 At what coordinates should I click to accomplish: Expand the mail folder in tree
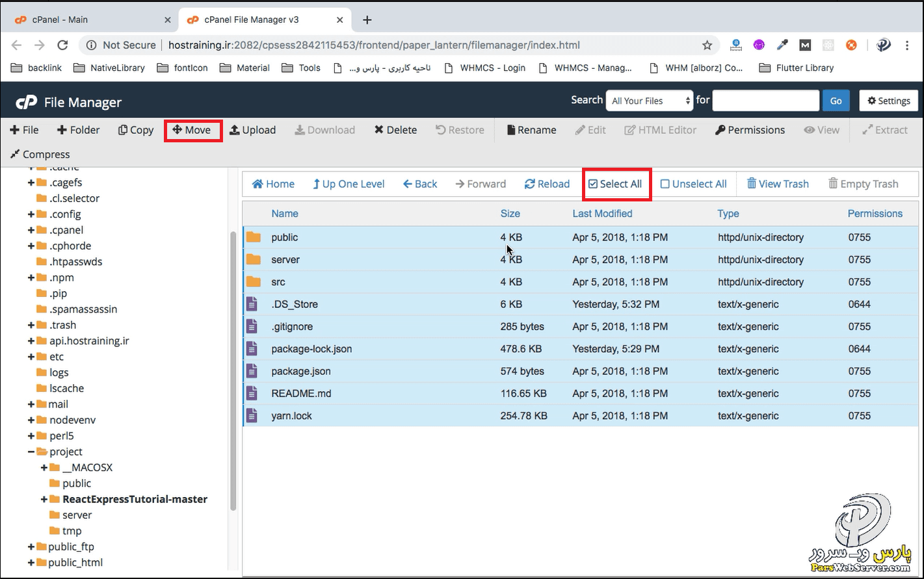(x=31, y=404)
